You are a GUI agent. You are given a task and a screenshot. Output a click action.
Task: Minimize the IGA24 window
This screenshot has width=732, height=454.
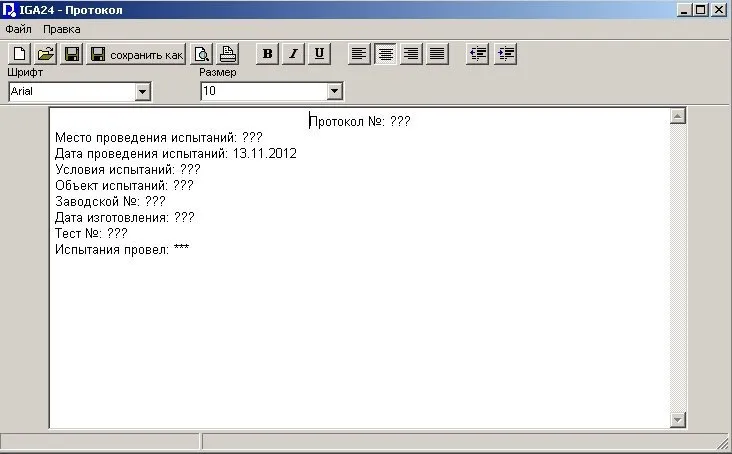click(684, 10)
